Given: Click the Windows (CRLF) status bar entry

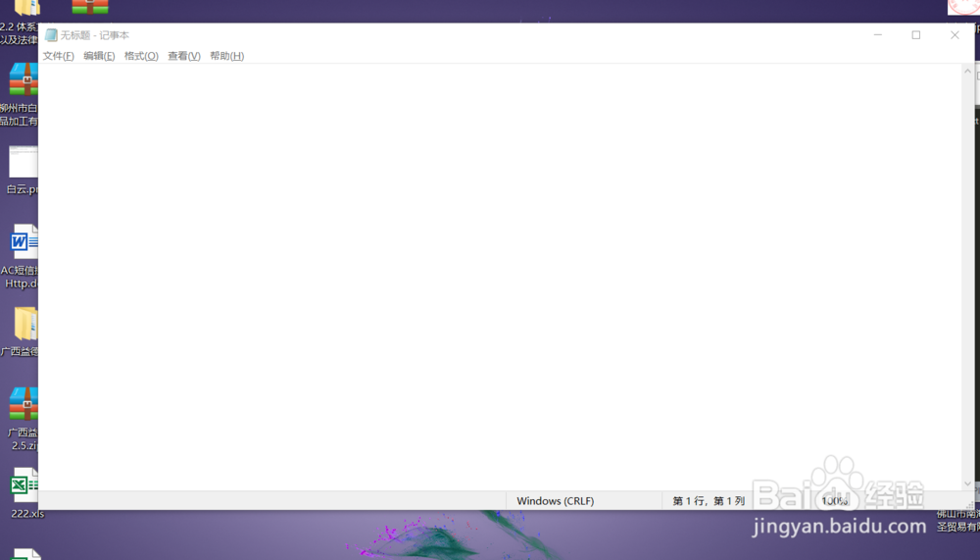Looking at the screenshot, I should tap(555, 500).
